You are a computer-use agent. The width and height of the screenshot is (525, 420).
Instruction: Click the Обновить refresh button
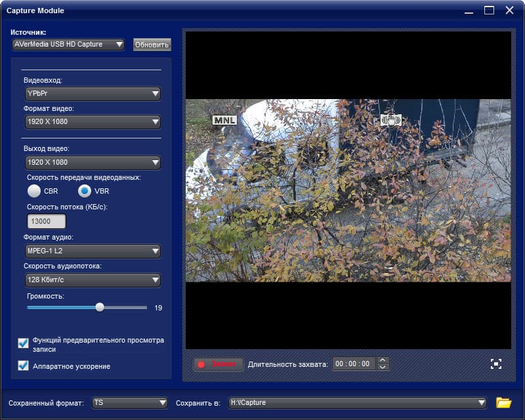click(x=152, y=45)
